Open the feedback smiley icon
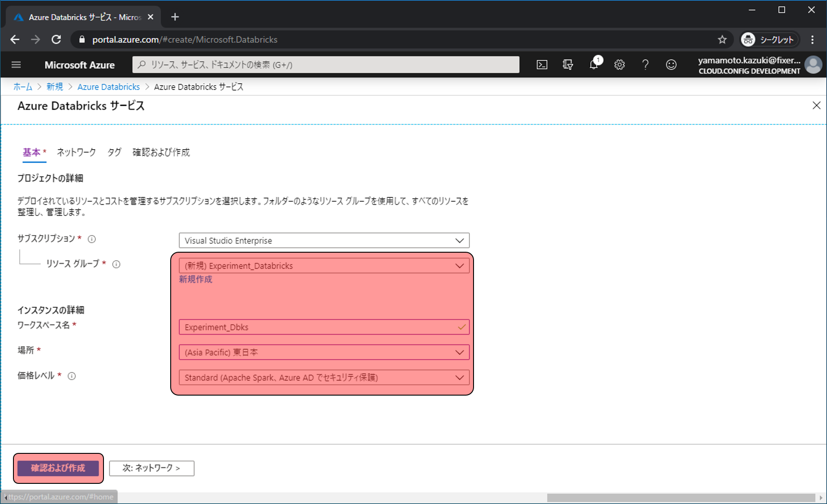The image size is (827, 504). 671,65
